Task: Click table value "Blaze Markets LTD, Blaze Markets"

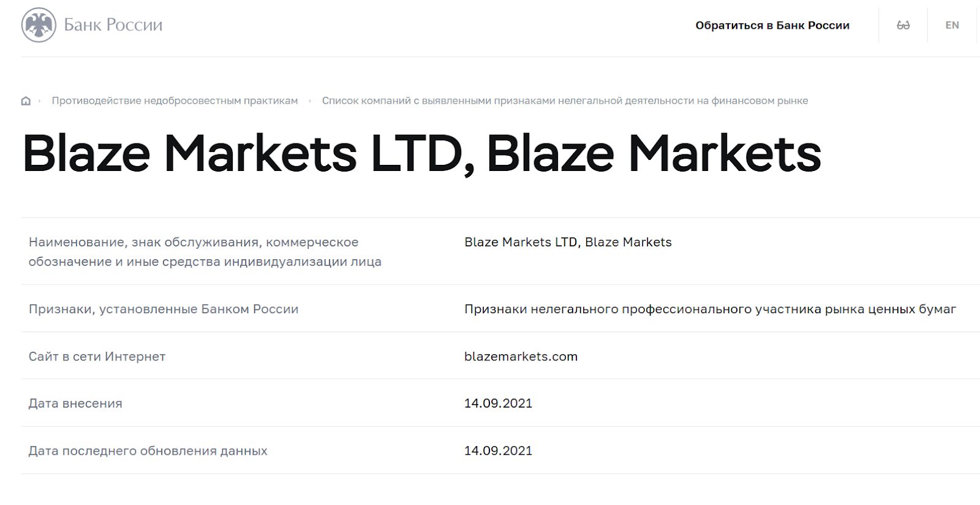Action: pos(568,242)
